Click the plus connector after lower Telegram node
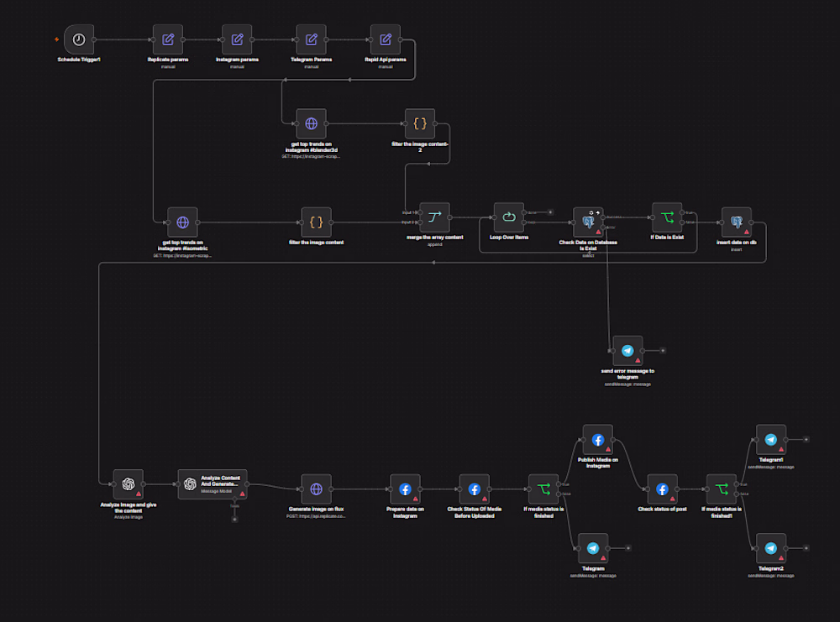Image resolution: width=840 pixels, height=622 pixels. coord(627,548)
